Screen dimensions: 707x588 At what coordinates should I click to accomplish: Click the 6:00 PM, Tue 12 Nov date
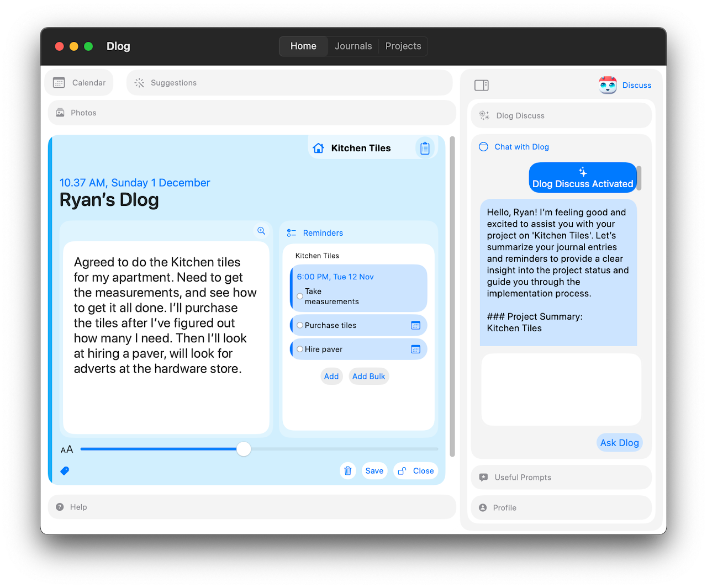[x=335, y=277]
